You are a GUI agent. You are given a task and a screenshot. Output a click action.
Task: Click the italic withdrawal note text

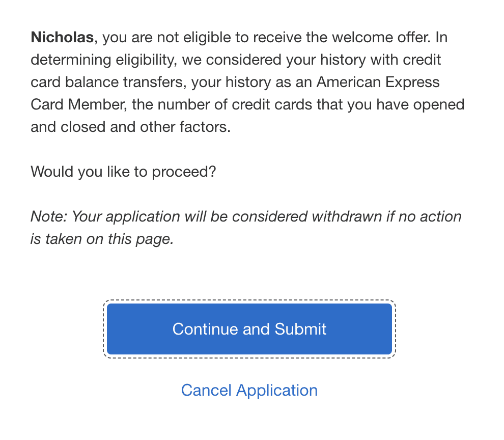click(244, 227)
